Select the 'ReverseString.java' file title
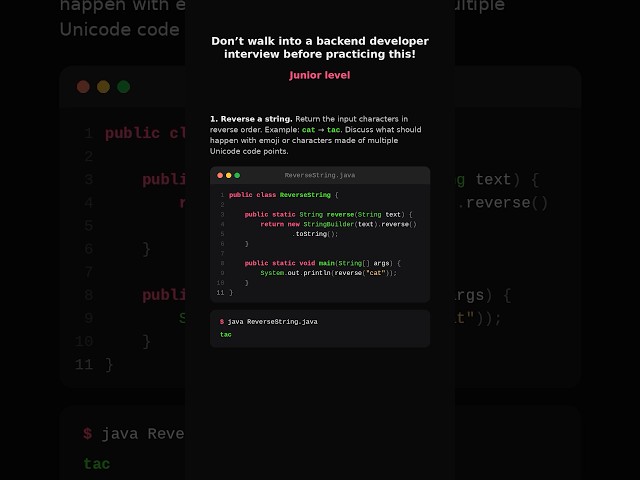Viewport: 640px width, 480px height. click(x=320, y=175)
